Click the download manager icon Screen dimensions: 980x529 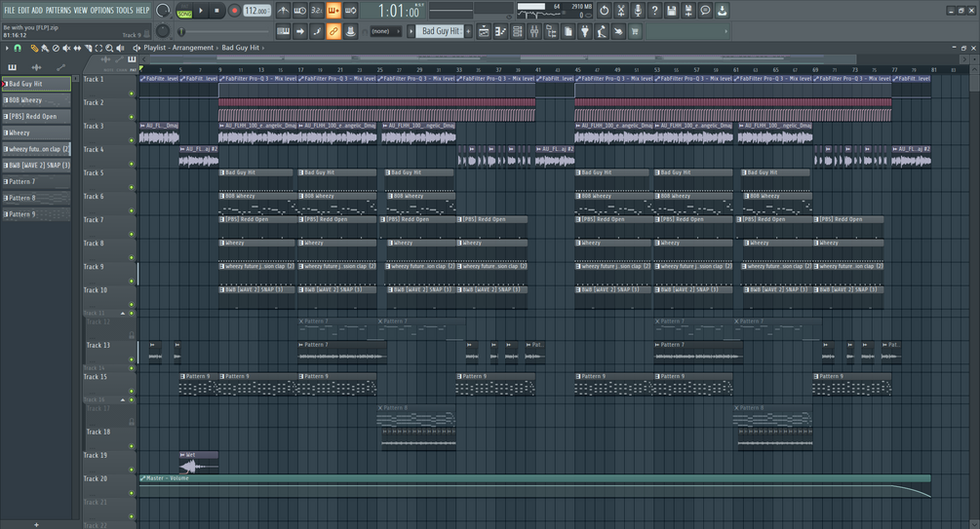722,11
